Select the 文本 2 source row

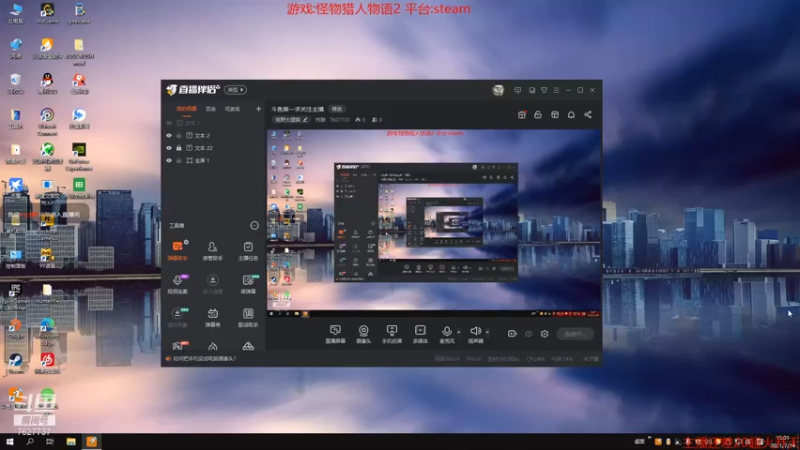213,136
